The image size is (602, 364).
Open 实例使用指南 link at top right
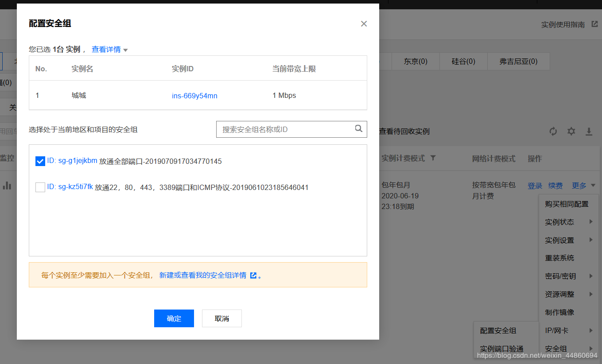563,24
